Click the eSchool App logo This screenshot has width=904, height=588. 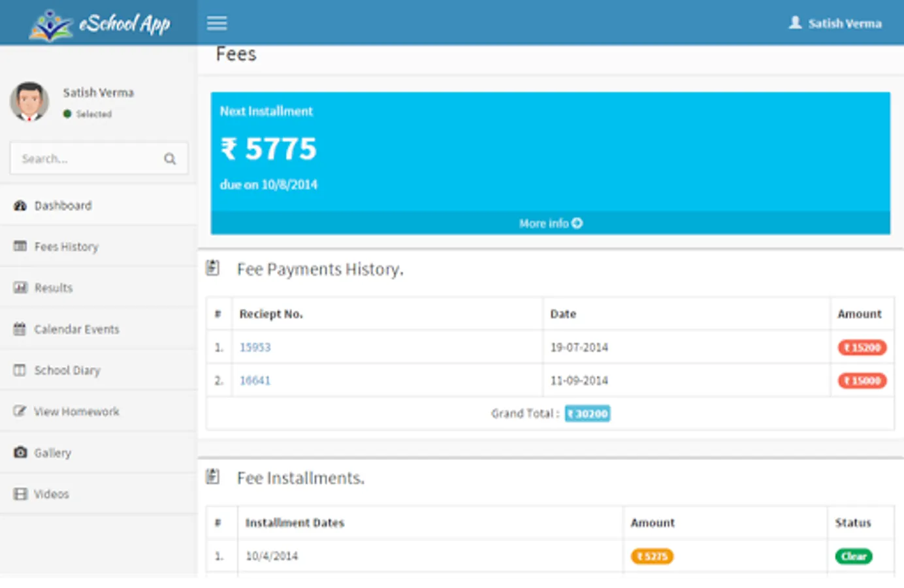click(x=98, y=23)
